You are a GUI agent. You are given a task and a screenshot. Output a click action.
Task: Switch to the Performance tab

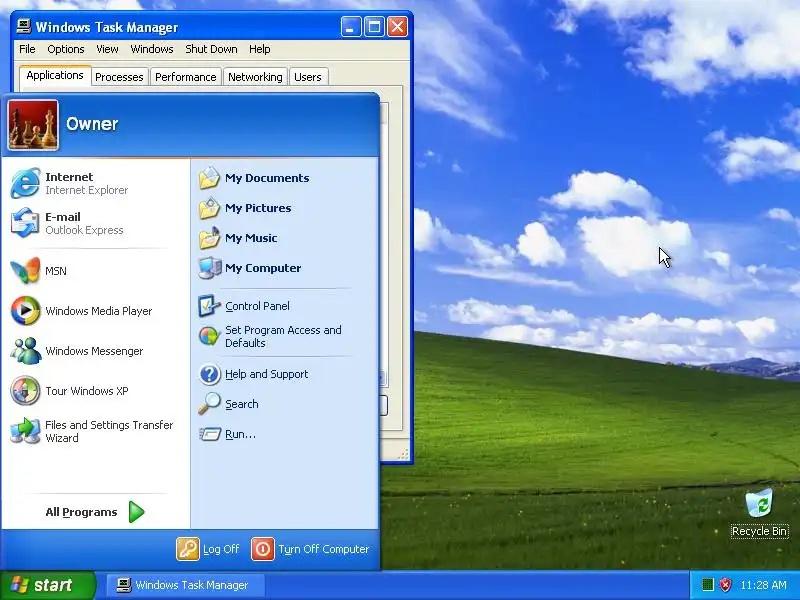point(186,77)
